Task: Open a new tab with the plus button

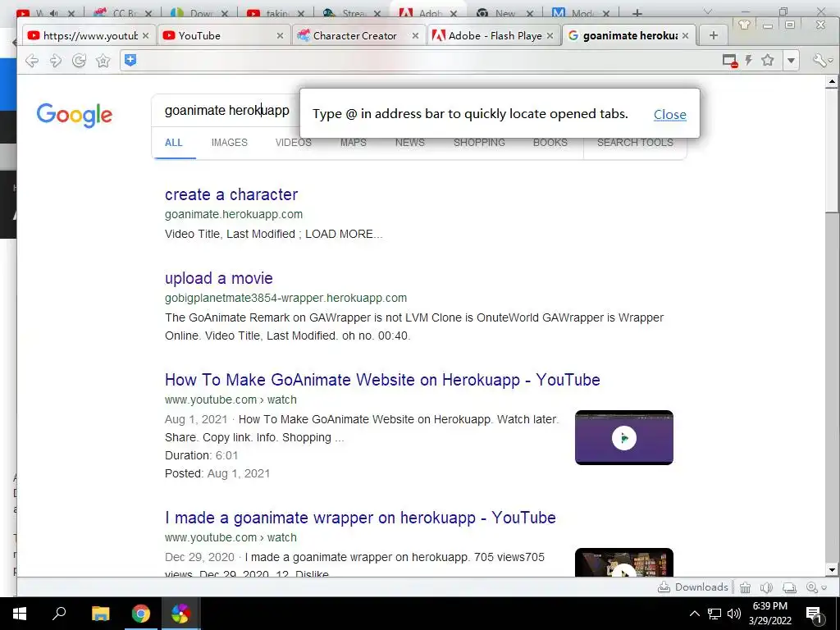Action: 713,35
